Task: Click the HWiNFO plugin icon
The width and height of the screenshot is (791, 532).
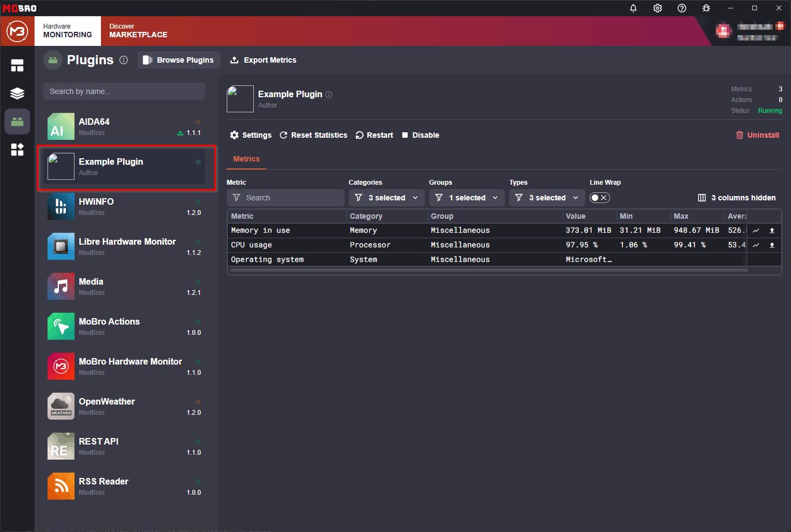Action: point(61,206)
